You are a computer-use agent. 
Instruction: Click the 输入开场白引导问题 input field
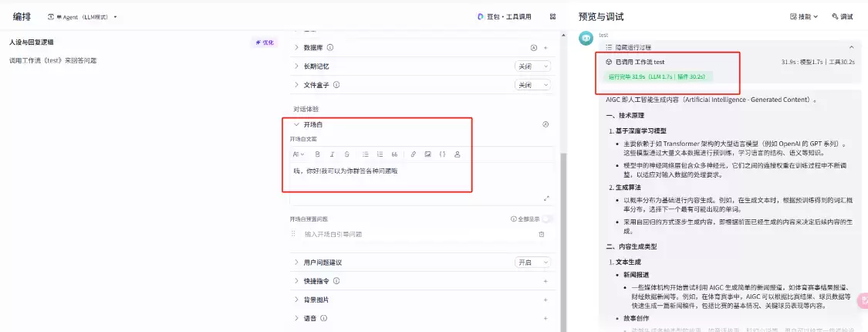(x=418, y=235)
